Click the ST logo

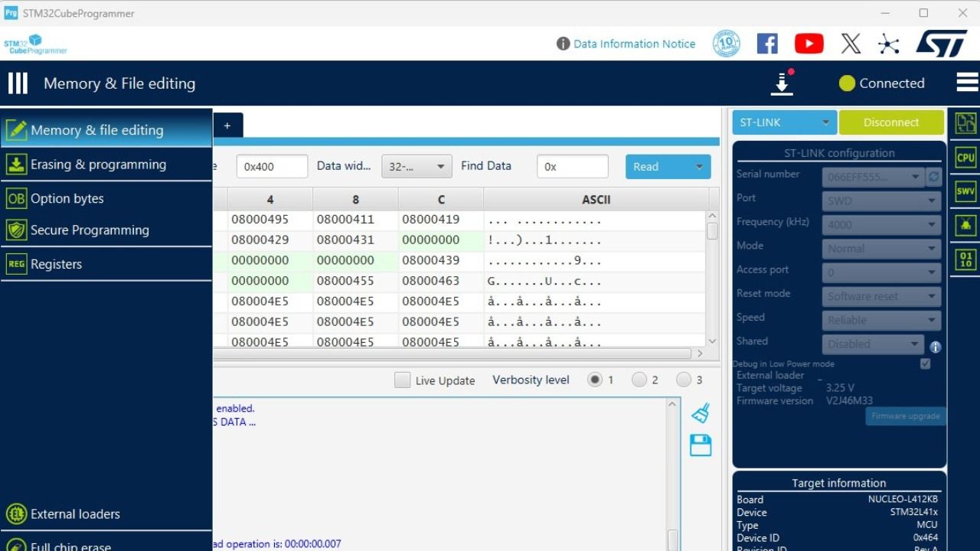pyautogui.click(x=942, y=44)
